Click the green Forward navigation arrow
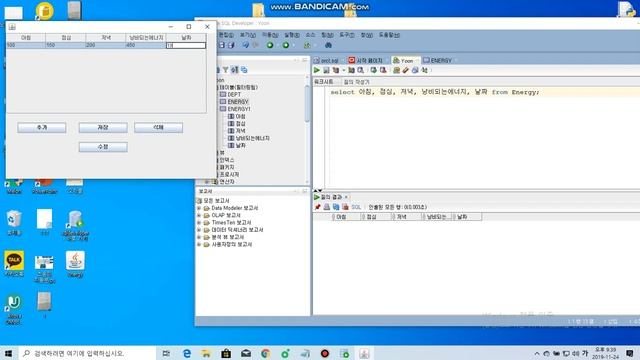The image size is (640, 360). coord(286,45)
